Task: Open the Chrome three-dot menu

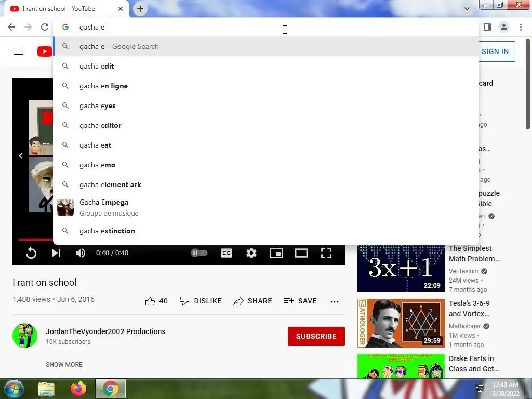Action: (x=521, y=27)
